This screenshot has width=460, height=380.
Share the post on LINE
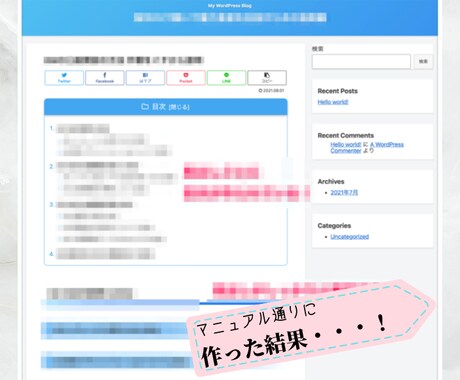[226, 78]
